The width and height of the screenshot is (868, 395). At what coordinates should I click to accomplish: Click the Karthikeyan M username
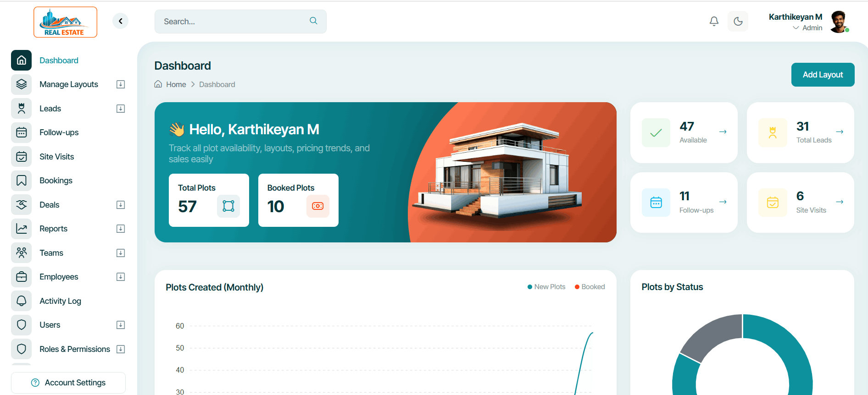point(796,17)
